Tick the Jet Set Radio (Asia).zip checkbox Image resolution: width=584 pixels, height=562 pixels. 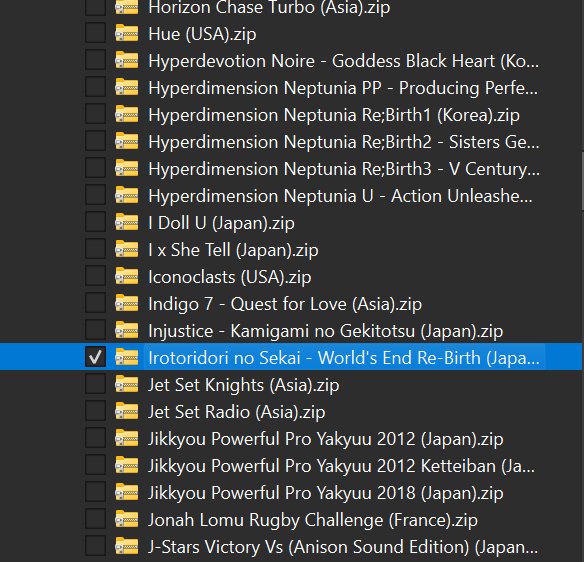[95, 411]
